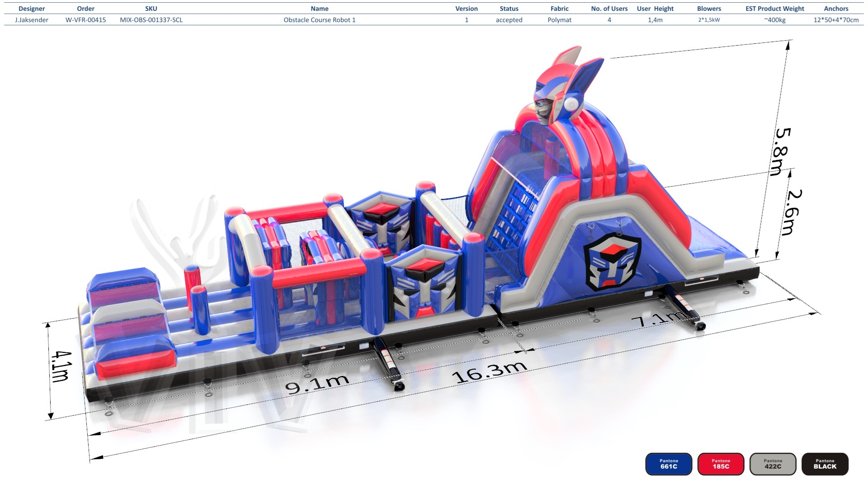Click the '2.6m' height dimension label
Image resolution: width=868 pixels, height=488 pixels.
[793, 212]
